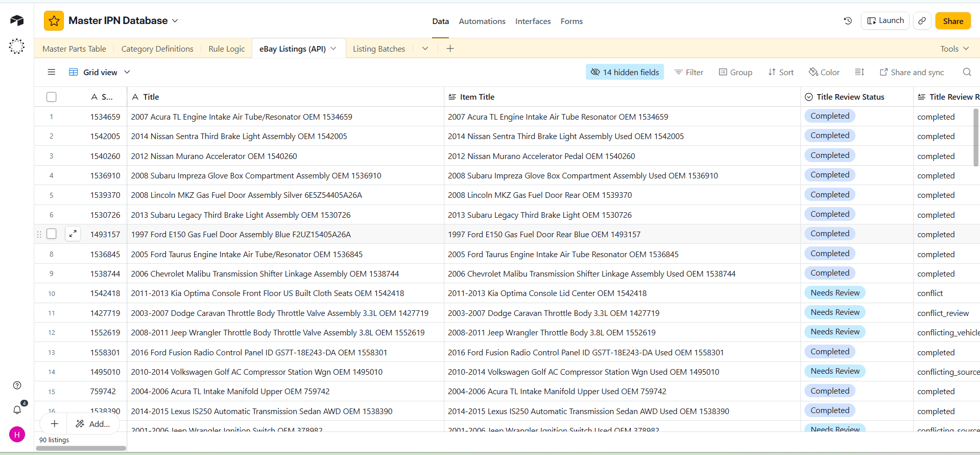Viewport: 980px width, 455px height.
Task: Open Listing Batches table tab
Action: tap(379, 49)
